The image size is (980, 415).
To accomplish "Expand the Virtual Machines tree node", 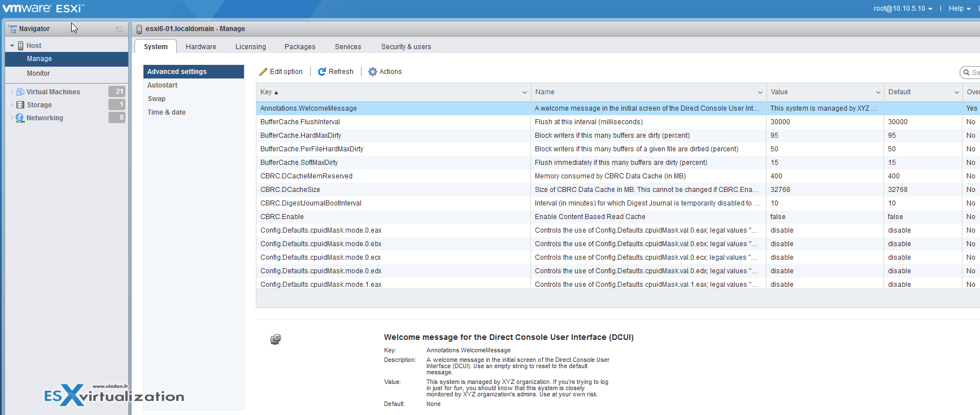I will point(12,91).
